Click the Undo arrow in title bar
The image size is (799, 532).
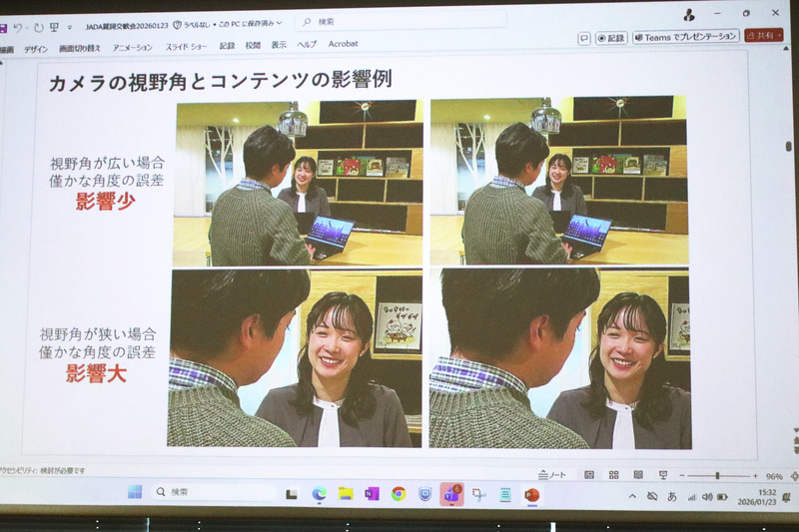click(18, 26)
